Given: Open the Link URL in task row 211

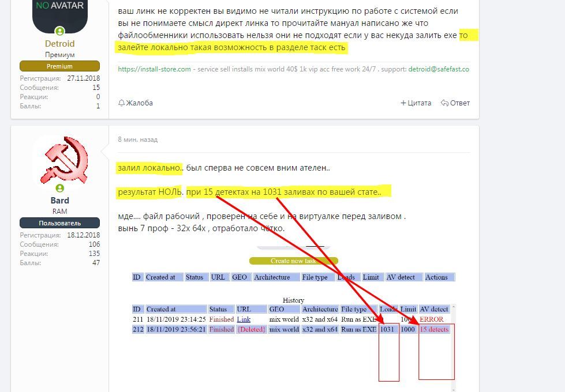Looking at the screenshot, I should 244,319.
